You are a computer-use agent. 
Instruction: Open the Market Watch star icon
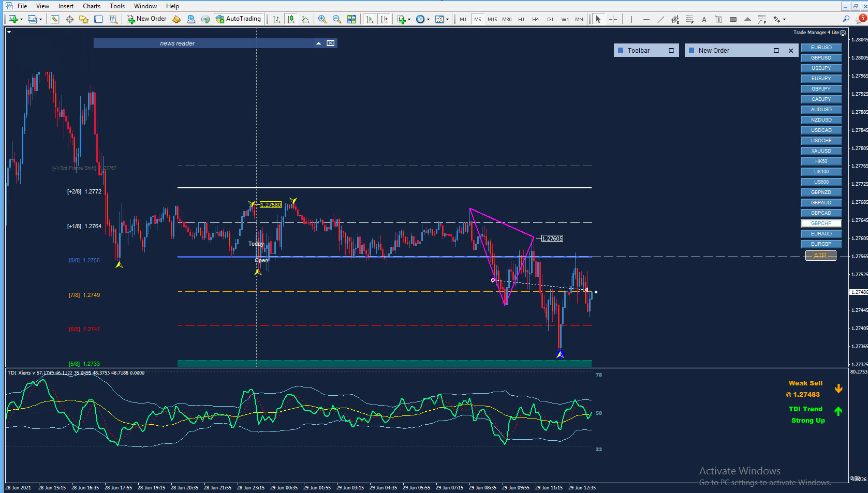tap(84, 19)
